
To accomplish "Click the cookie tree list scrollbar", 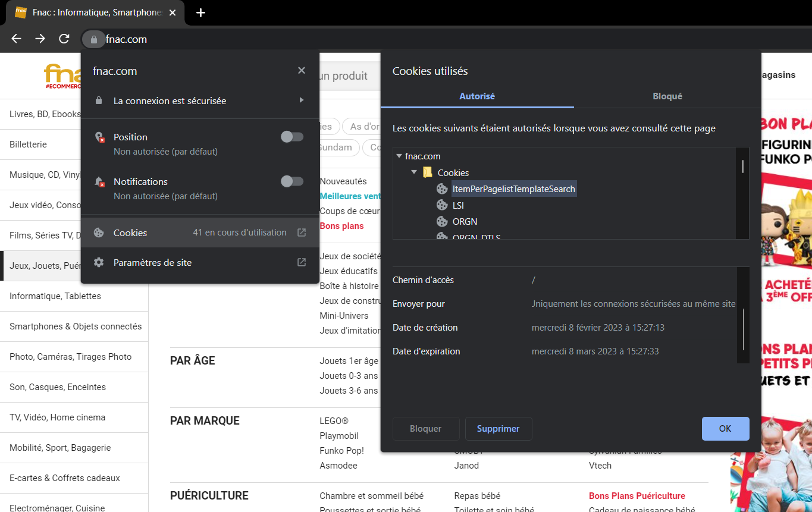I will coord(742,166).
